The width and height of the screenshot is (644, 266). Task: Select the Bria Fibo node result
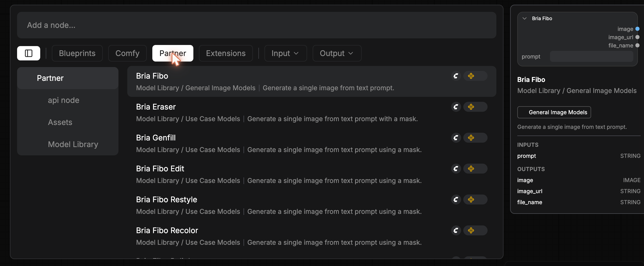click(312, 81)
